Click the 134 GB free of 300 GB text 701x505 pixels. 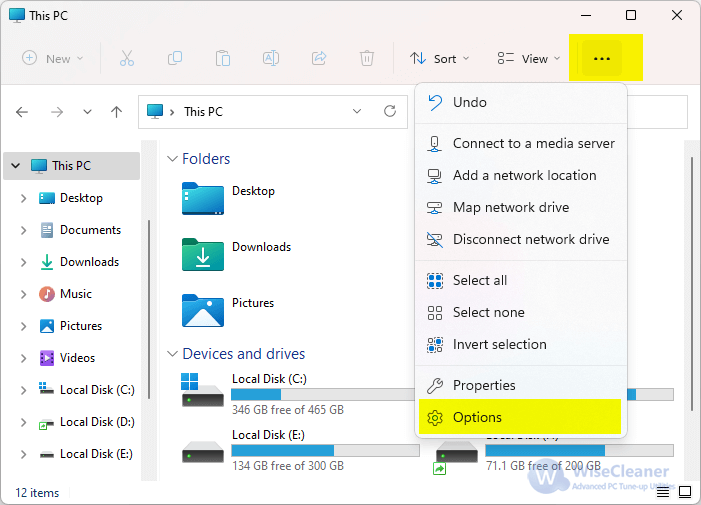(x=288, y=466)
